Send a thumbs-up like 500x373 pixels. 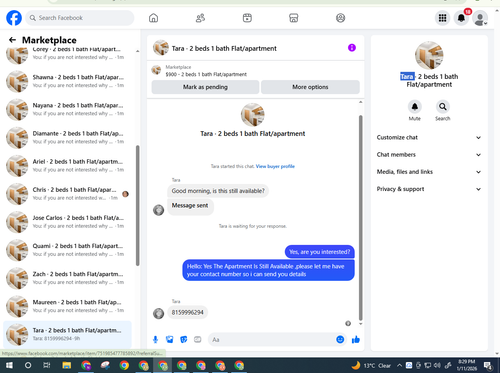[356, 340]
